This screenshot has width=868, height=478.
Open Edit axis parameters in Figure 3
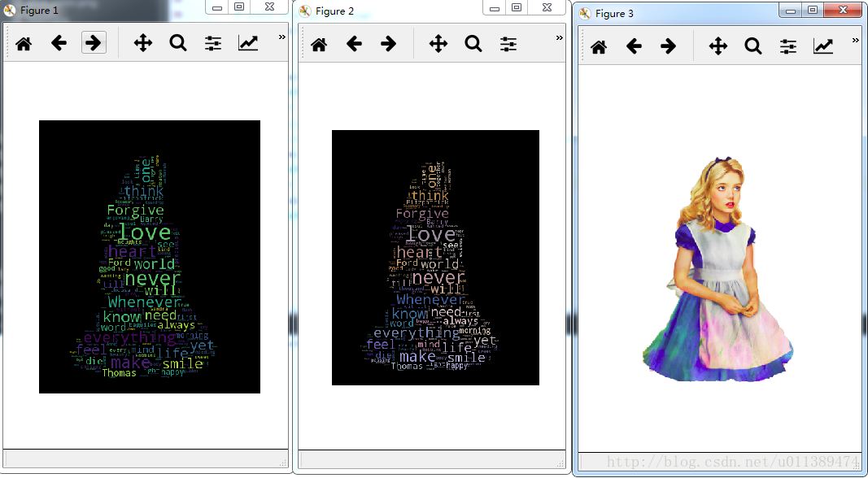coord(823,46)
